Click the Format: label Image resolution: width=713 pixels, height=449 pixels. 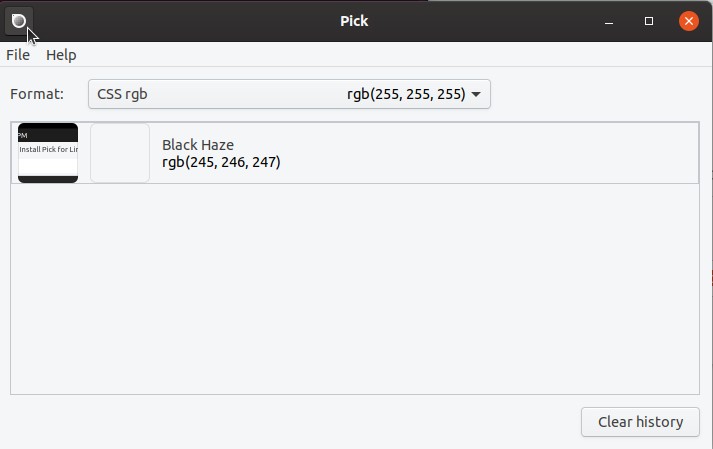click(x=37, y=94)
